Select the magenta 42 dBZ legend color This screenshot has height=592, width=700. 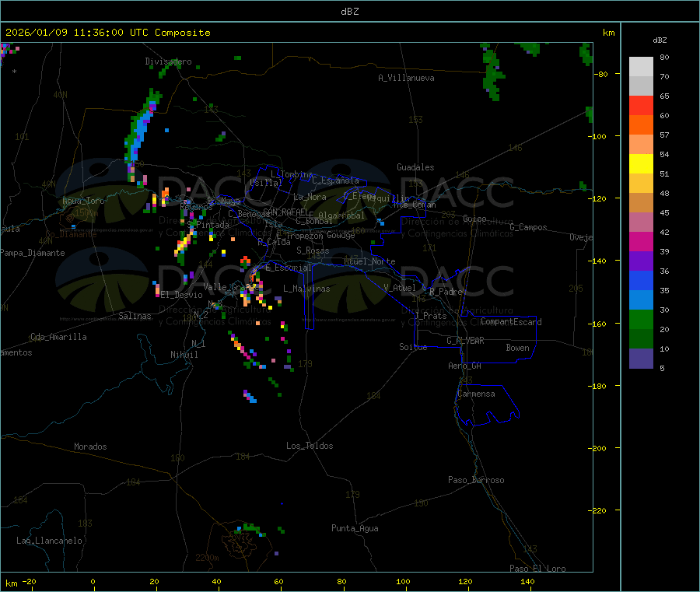641,241
